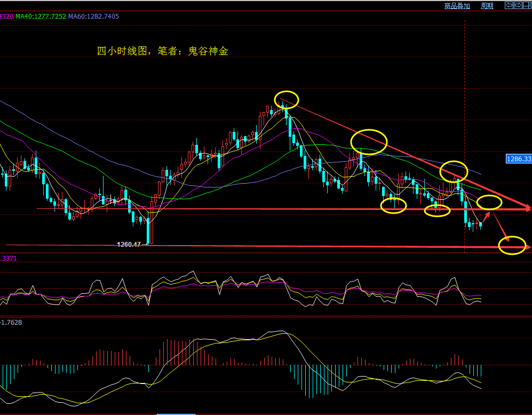Select the MA60 moving average label

coord(94,17)
